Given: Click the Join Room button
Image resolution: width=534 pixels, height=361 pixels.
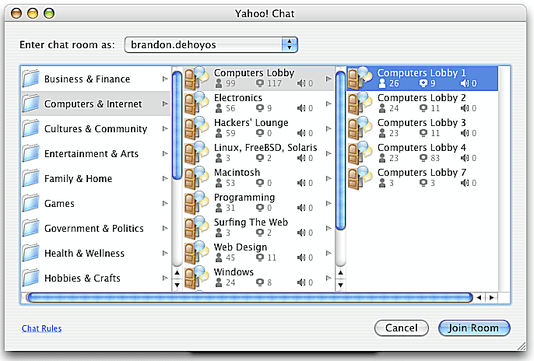Looking at the screenshot, I should coord(474,328).
